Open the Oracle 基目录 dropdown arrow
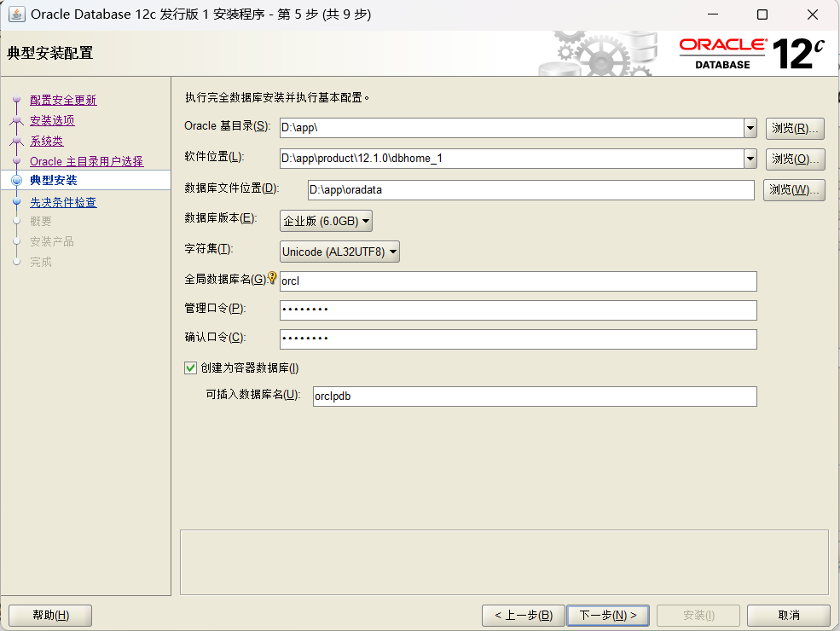 coord(750,128)
